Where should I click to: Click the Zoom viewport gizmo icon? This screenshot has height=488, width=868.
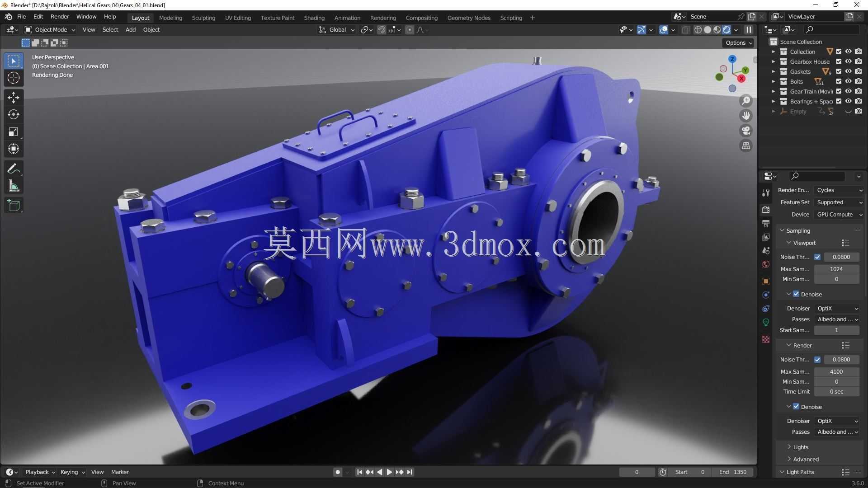(746, 101)
